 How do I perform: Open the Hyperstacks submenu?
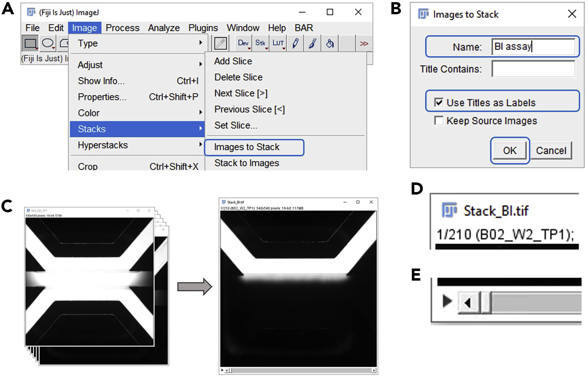point(103,145)
